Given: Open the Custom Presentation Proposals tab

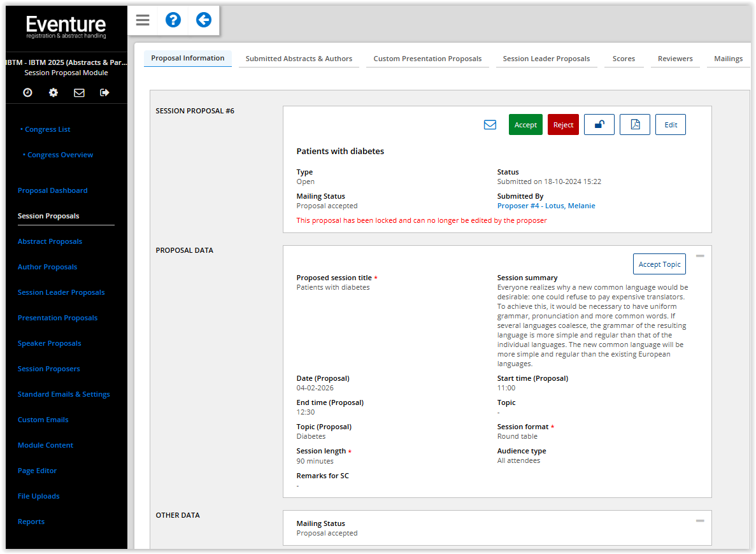Looking at the screenshot, I should click(x=427, y=59).
